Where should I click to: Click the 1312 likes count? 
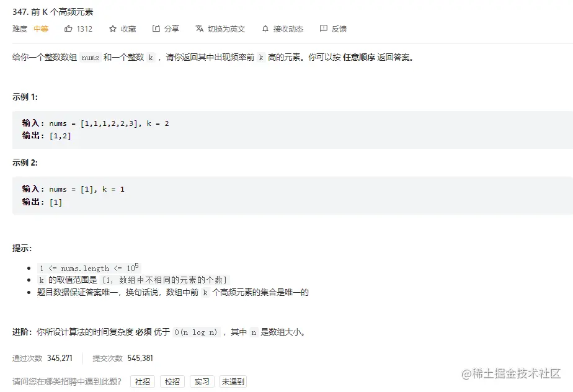tap(84, 29)
